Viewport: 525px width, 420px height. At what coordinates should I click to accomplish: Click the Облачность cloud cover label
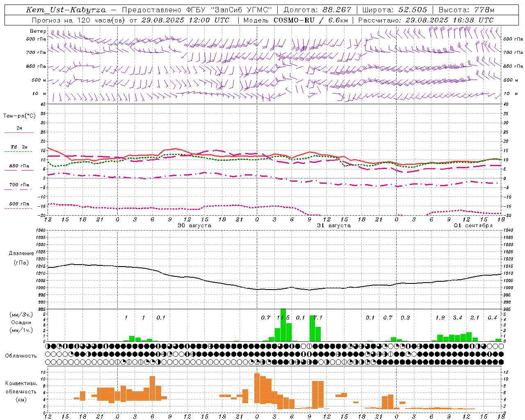click(x=21, y=356)
